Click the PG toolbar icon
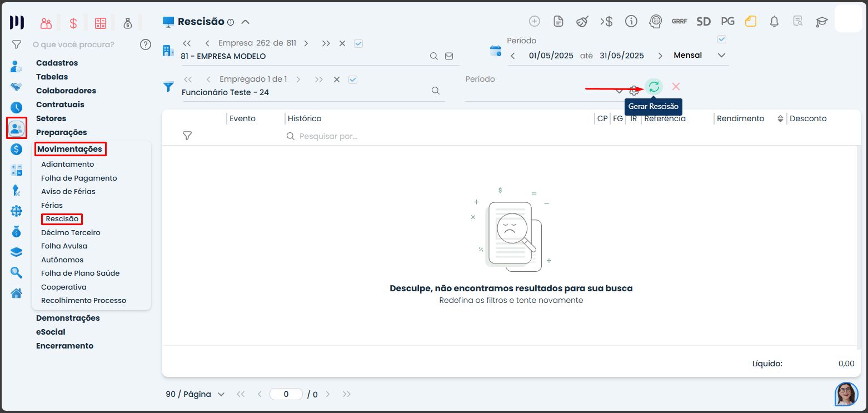The height and width of the screenshot is (413, 868). 727,22
